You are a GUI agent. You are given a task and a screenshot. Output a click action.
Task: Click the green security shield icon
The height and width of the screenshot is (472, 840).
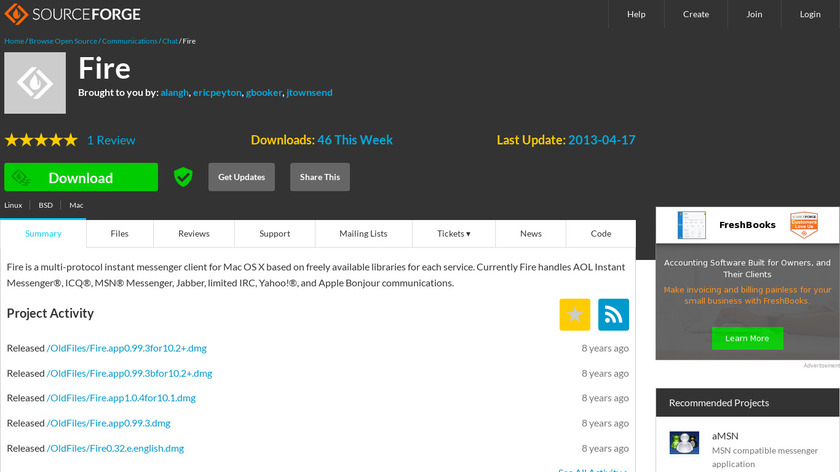pyautogui.click(x=183, y=177)
